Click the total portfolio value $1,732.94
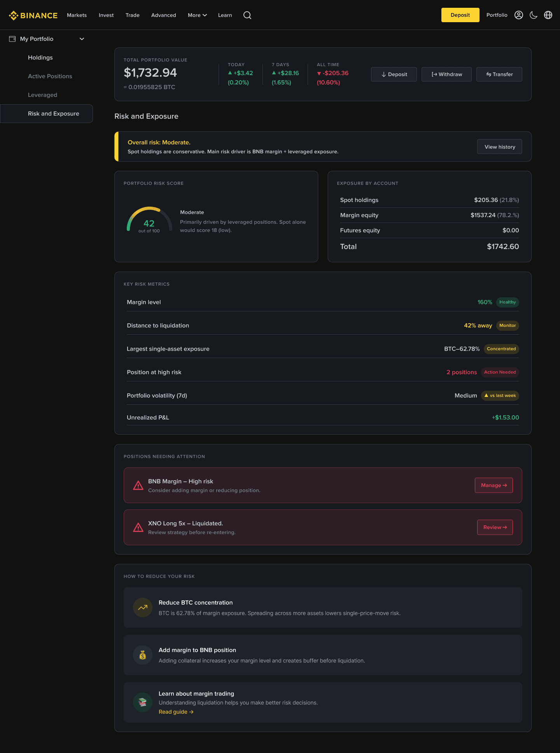This screenshot has height=753, width=560. pyautogui.click(x=150, y=73)
